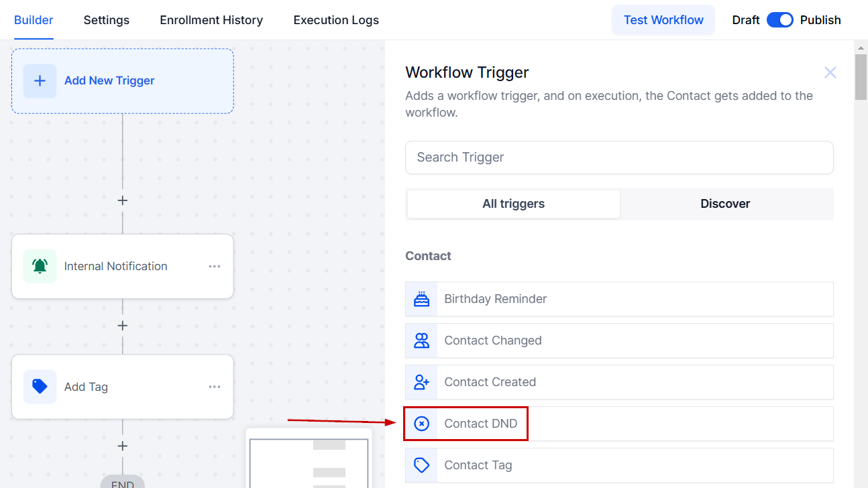The image size is (868, 488).
Task: Select the Discover tab
Action: (725, 204)
